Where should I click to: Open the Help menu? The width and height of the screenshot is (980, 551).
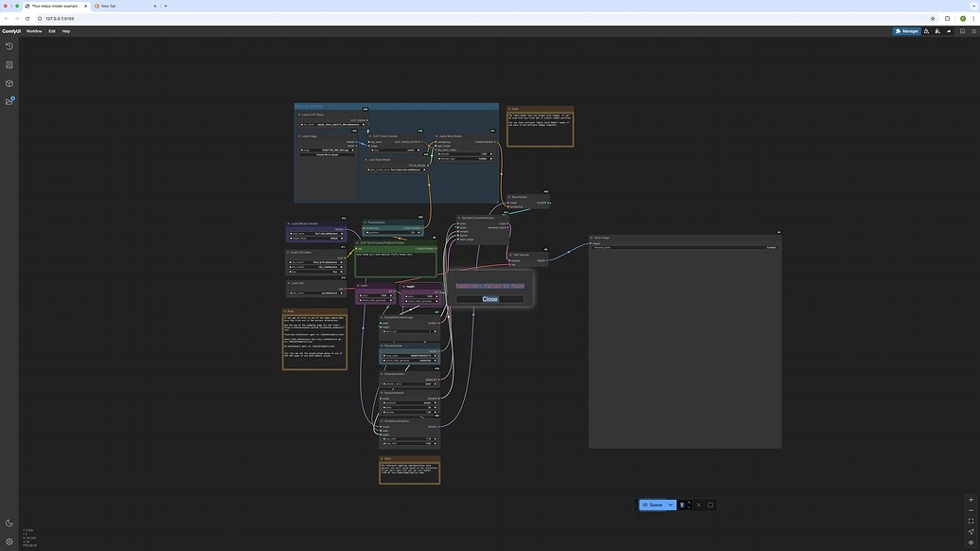[65, 31]
